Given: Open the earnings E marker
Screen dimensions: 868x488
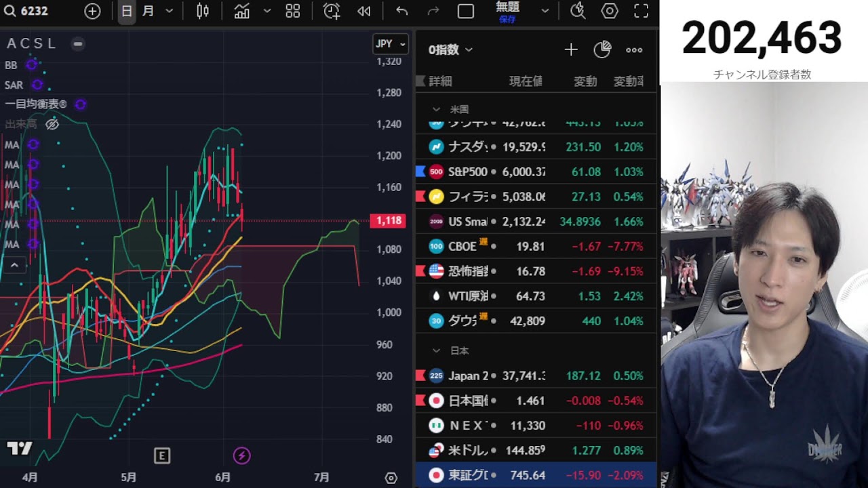Looking at the screenshot, I should pyautogui.click(x=161, y=455).
